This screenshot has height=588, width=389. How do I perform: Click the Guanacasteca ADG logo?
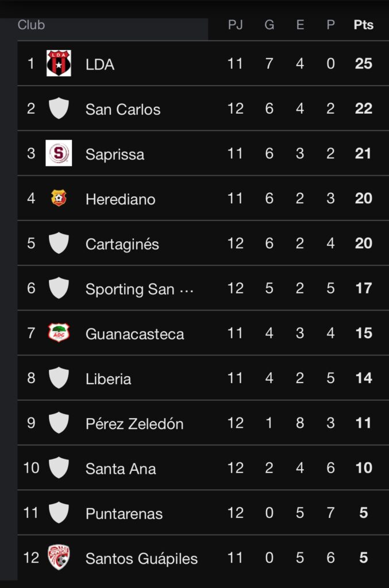pyautogui.click(x=59, y=333)
